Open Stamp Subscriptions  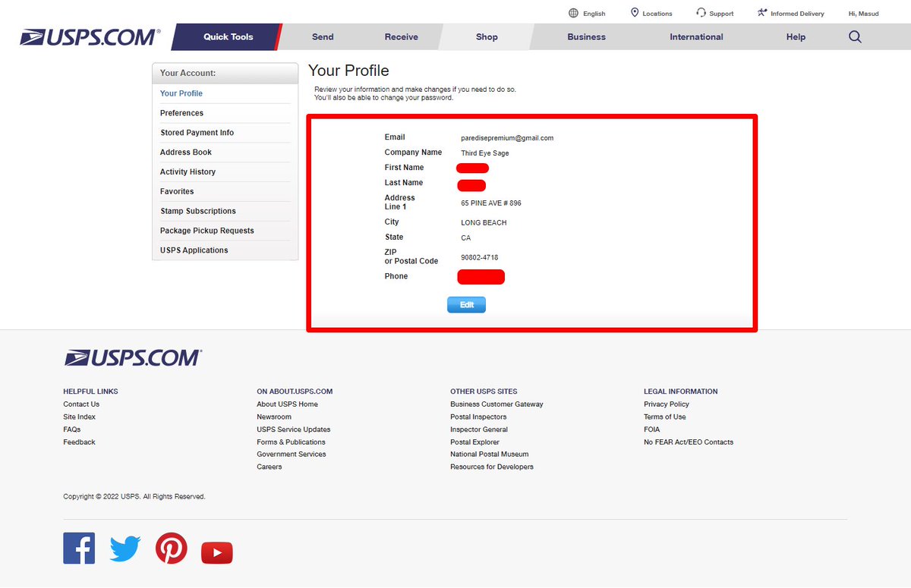point(198,211)
